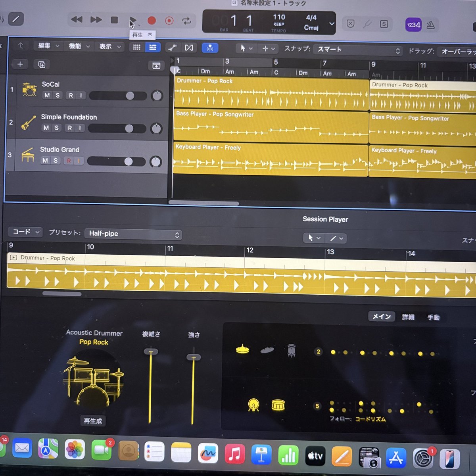Toggle the snare drum icon
Image resolution: width=476 pixels, height=476 pixels.
[278, 405]
